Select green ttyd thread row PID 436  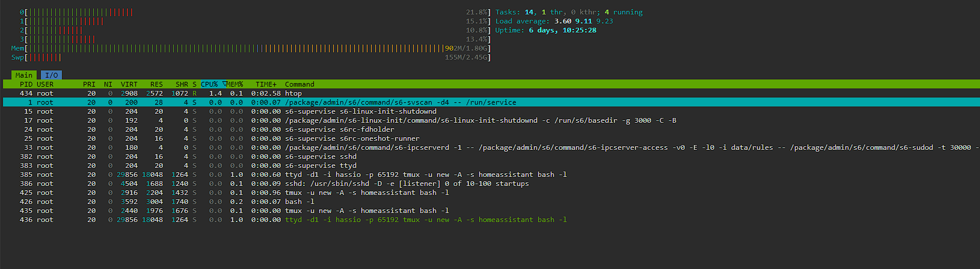point(490,220)
